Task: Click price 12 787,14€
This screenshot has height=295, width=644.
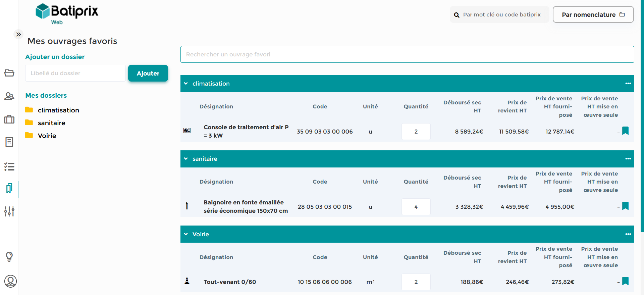Action: (x=560, y=132)
